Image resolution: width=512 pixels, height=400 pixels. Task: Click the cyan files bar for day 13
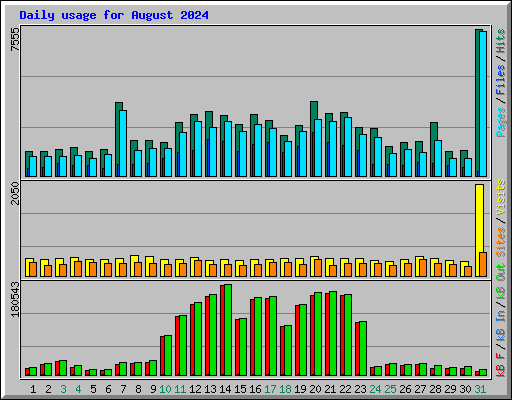213,152
